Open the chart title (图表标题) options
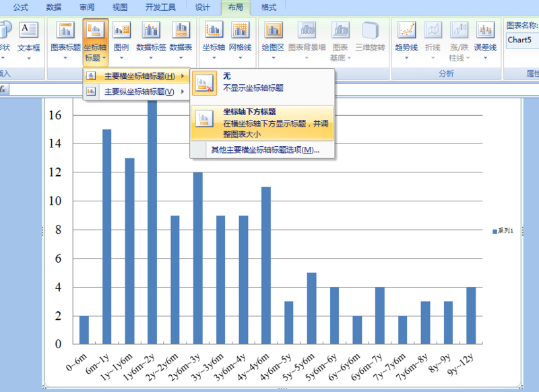This screenshot has height=392, width=539. pos(65,40)
